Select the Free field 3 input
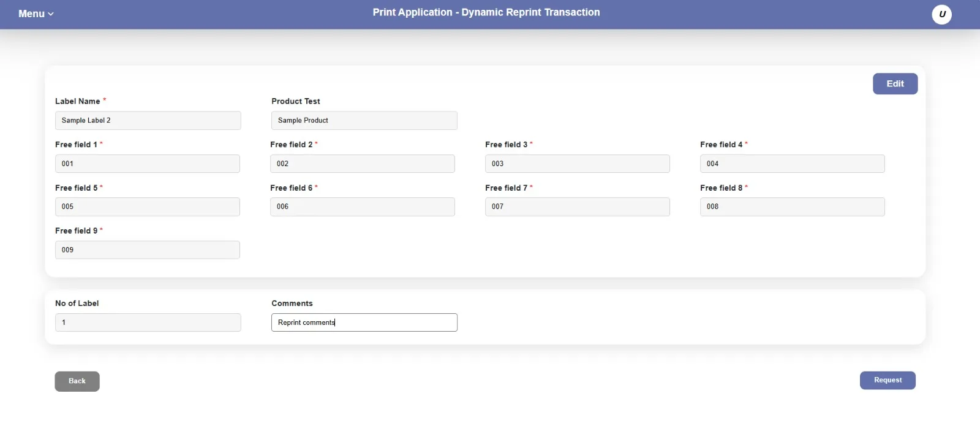Image resolution: width=980 pixels, height=423 pixels. (578, 164)
